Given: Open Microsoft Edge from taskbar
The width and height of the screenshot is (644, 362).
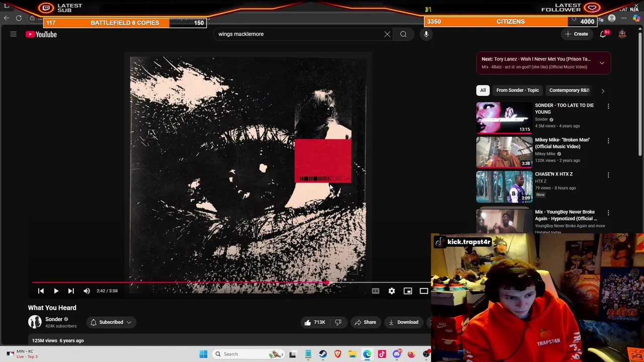Looking at the screenshot, I should click(x=367, y=354).
